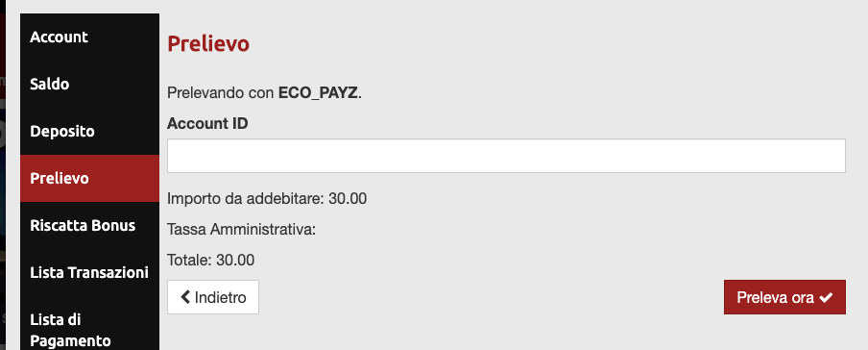
Task: Click the Tassa Amministrativa label
Action: coord(241,230)
